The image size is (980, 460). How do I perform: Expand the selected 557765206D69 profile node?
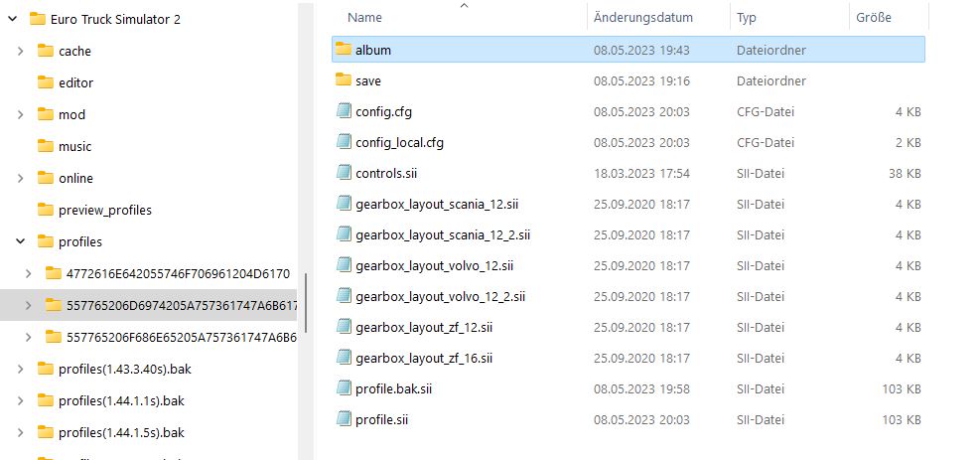click(29, 305)
